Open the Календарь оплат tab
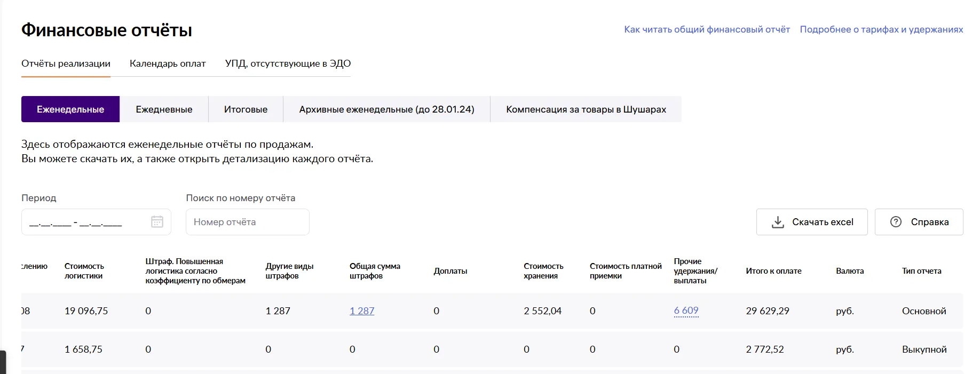The height and width of the screenshot is (374, 980). 168,63
